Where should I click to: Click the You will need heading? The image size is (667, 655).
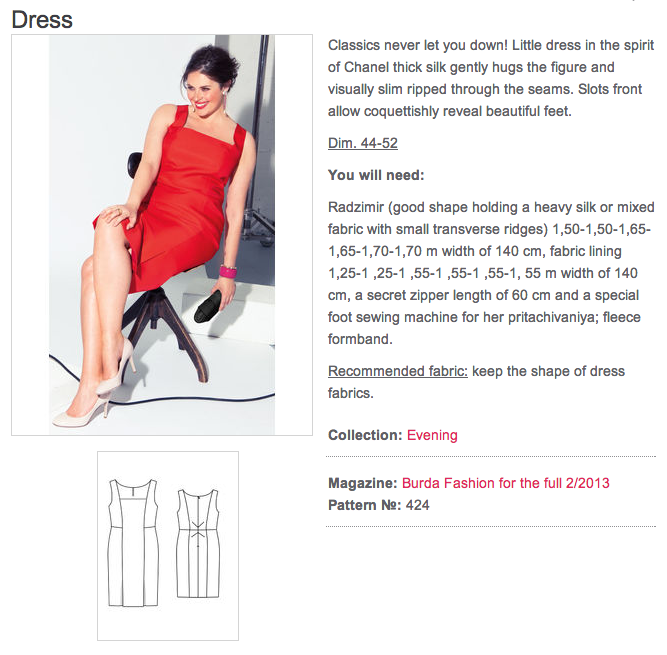click(x=376, y=175)
